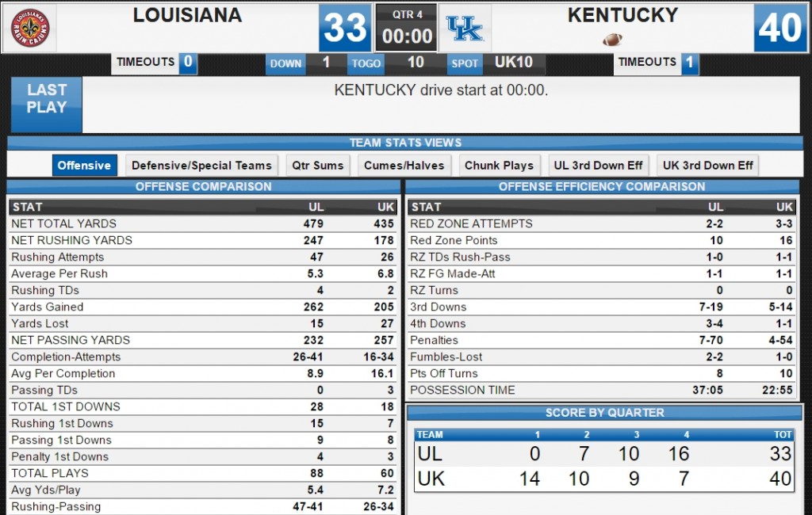Screen dimensions: 812x515
Task: Click the QTR 4 game clock
Action: (407, 28)
